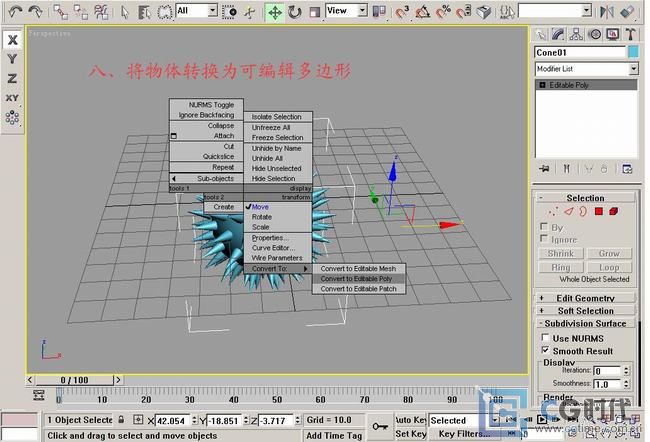Select the Select and Link tool

tap(61, 12)
